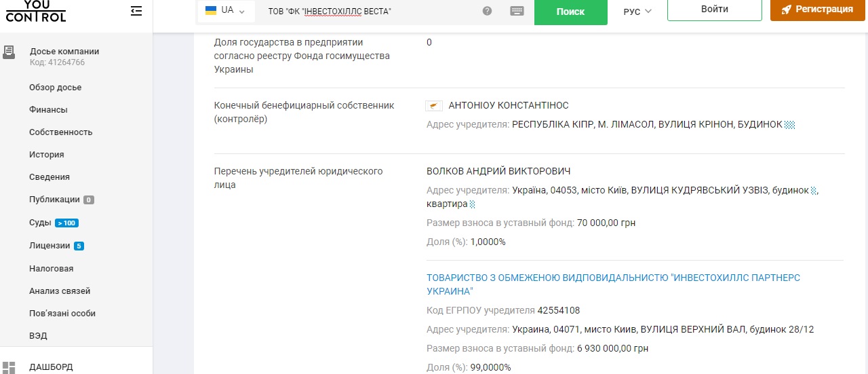Click the company dossier icon in sidebar
This screenshot has height=374, width=868.
[9, 52]
